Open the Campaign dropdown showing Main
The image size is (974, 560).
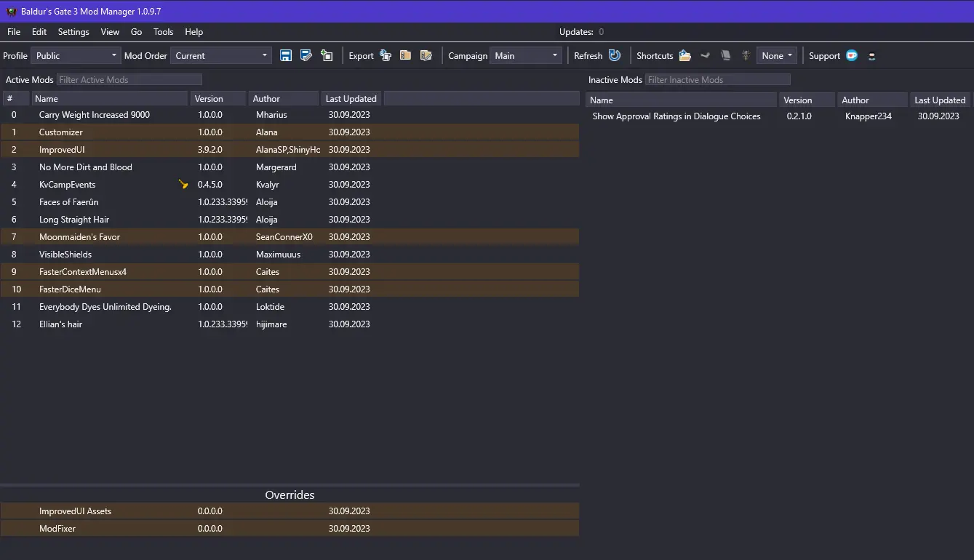click(x=526, y=55)
